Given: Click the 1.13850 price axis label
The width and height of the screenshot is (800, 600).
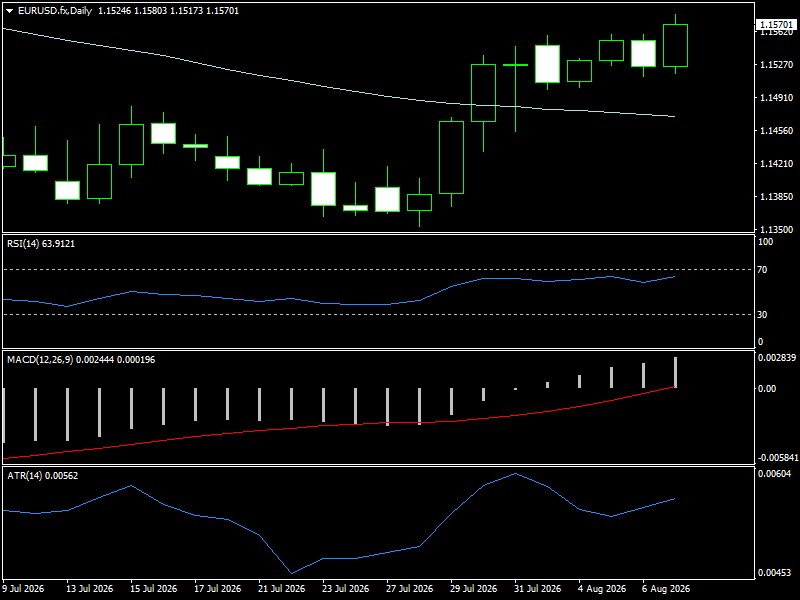Looking at the screenshot, I should 777,196.
